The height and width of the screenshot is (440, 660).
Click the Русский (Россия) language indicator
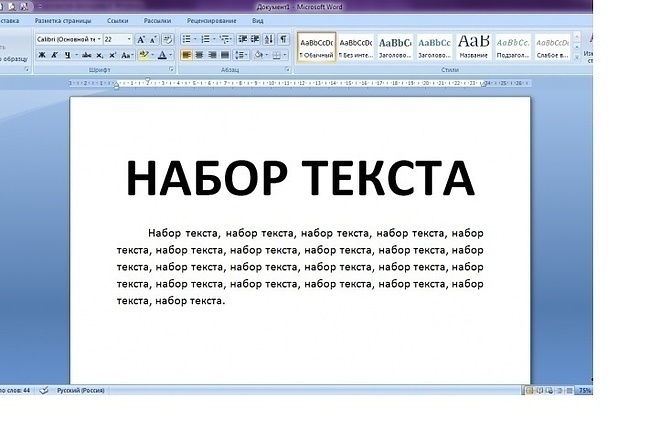pyautogui.click(x=80, y=390)
